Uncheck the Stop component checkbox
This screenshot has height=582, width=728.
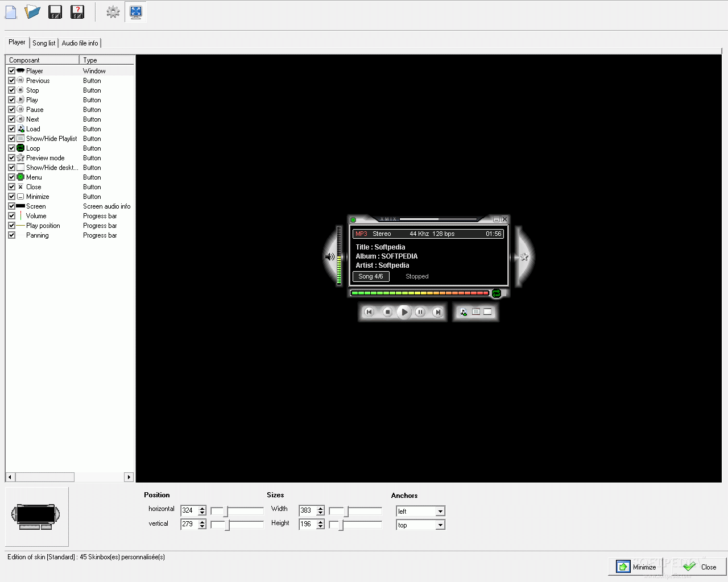11,90
